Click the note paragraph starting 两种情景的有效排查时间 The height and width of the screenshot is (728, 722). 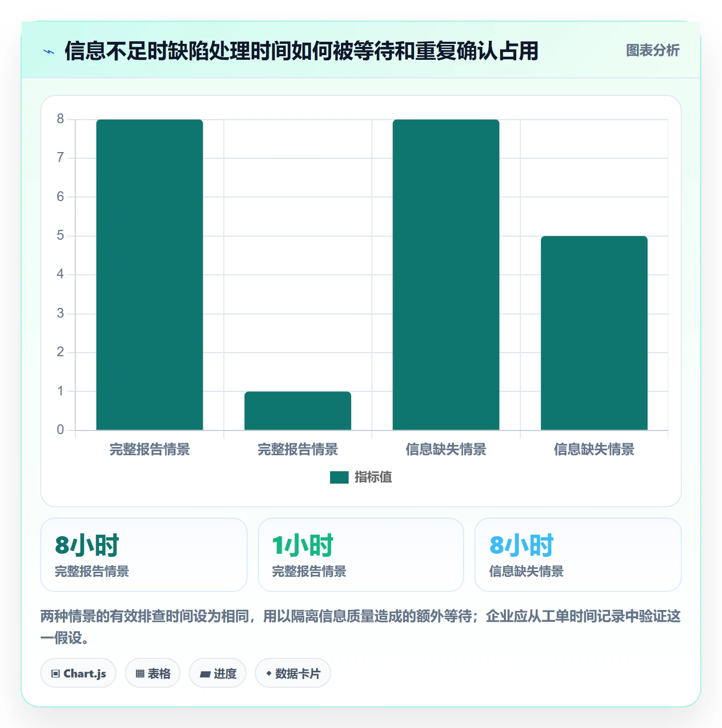pyautogui.click(x=360, y=627)
